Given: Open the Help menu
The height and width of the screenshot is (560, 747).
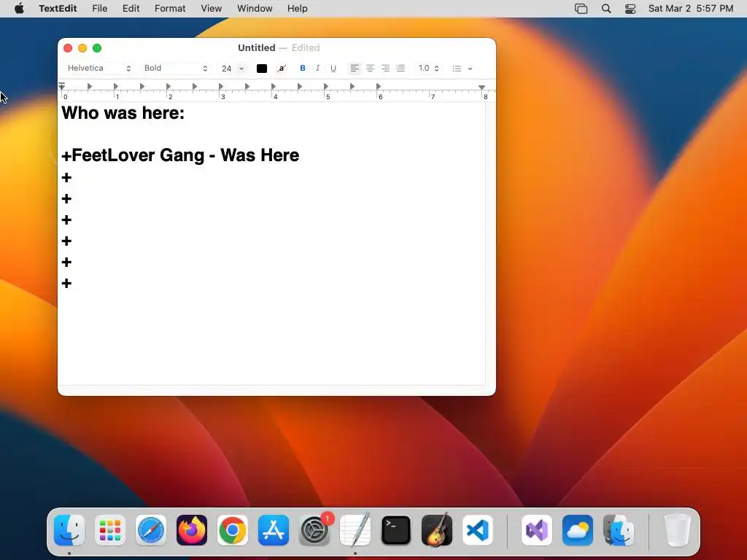Looking at the screenshot, I should point(298,9).
